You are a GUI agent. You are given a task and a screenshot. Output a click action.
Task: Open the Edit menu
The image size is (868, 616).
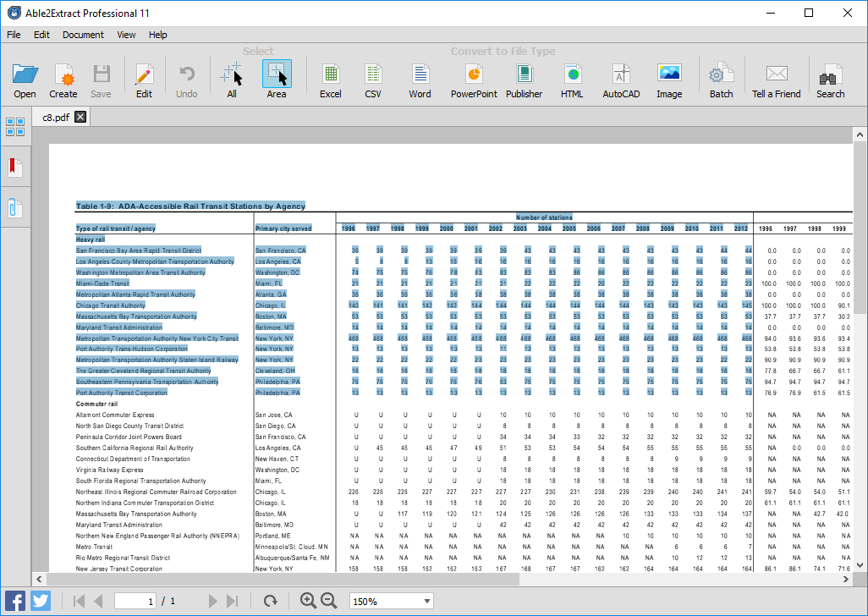point(41,35)
